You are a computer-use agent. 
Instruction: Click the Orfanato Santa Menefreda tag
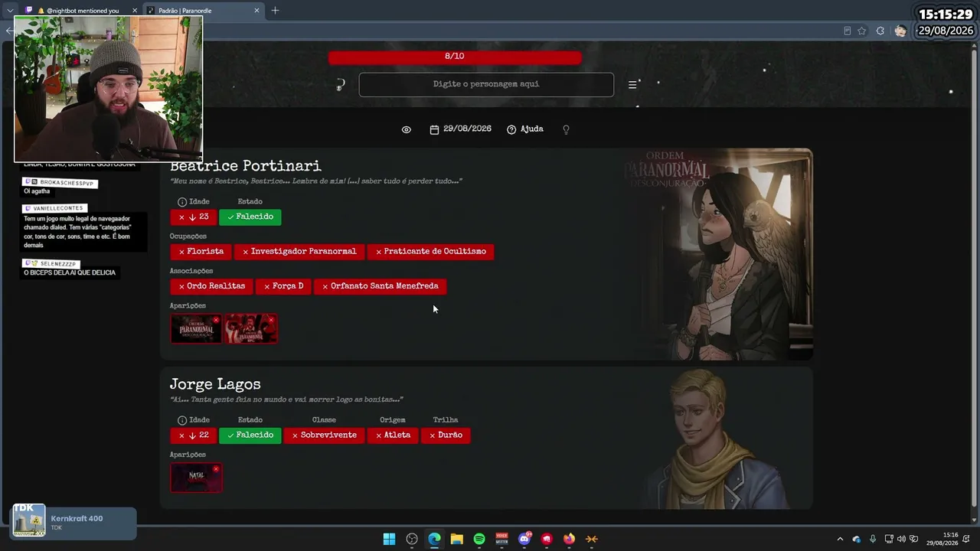coord(380,286)
